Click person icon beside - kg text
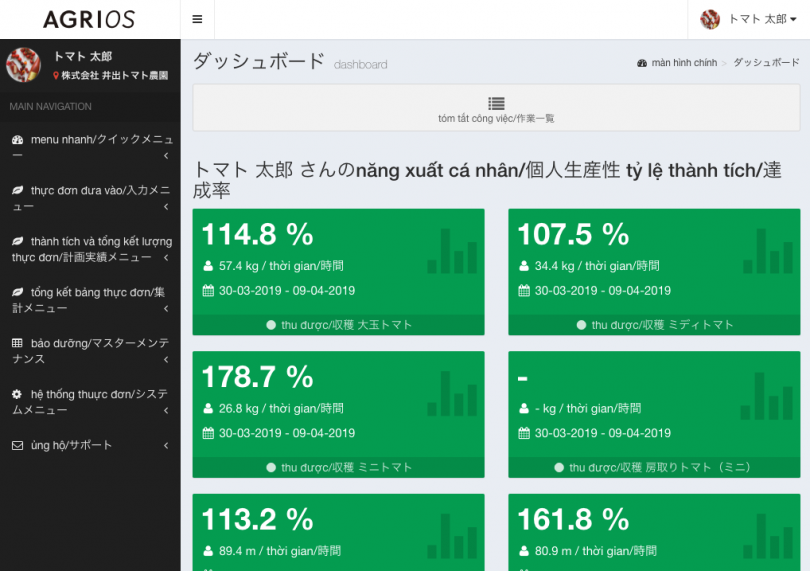Viewport: 810px width, 571px height. point(524,408)
